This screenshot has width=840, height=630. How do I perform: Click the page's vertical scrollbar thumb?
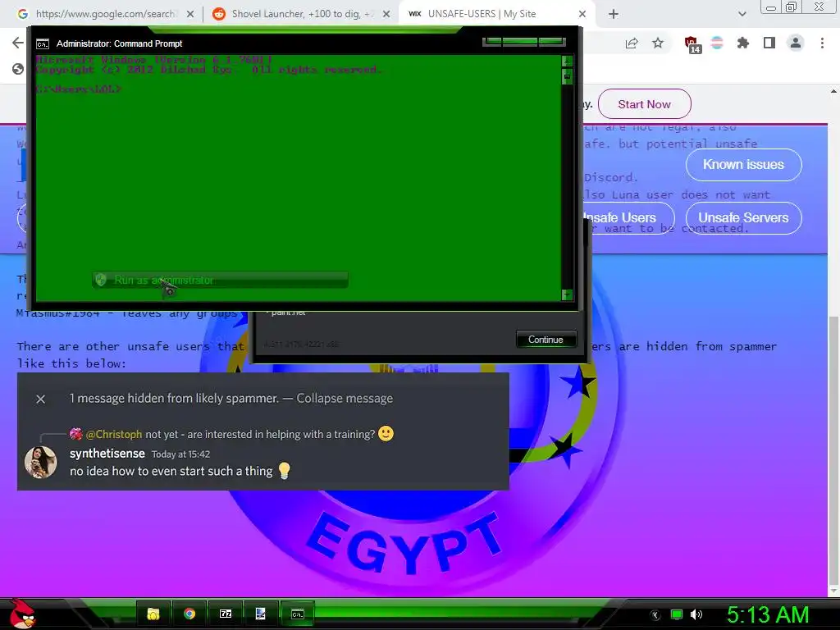[834, 449]
